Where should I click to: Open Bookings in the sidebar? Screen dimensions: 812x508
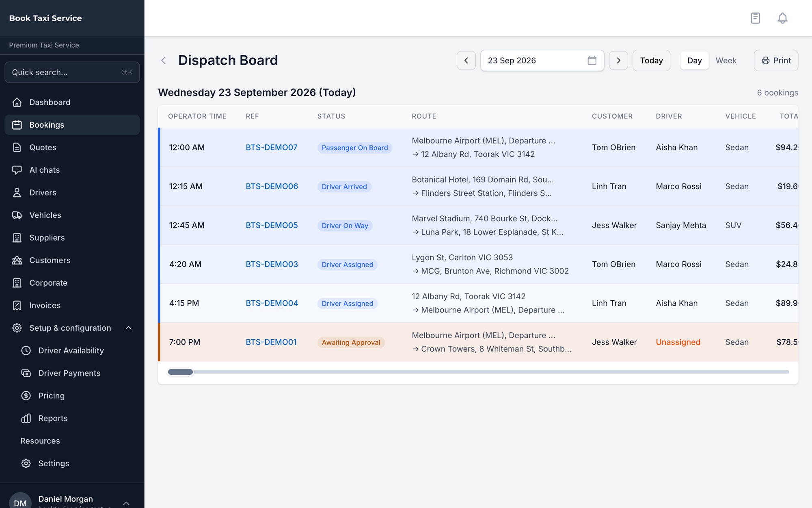click(72, 125)
